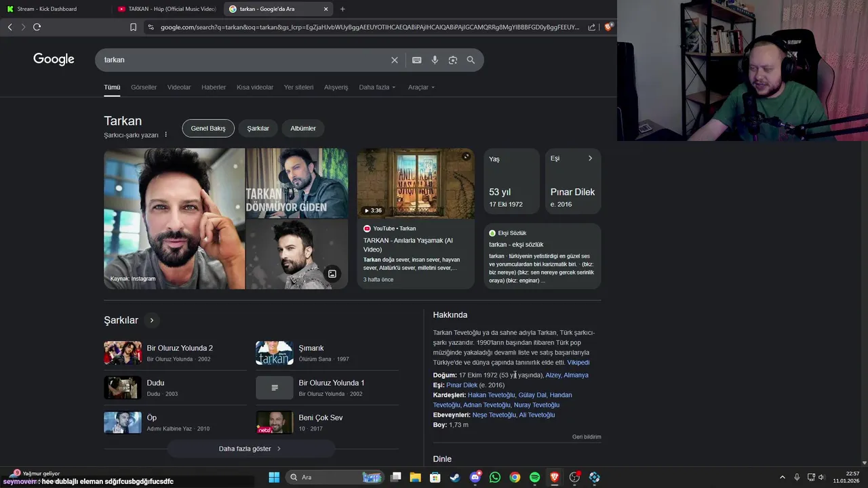Screen dimensions: 868x488
Task: Play TARKAN - Anılarla Yaşamak video thumbnail
Action: [x=416, y=184]
